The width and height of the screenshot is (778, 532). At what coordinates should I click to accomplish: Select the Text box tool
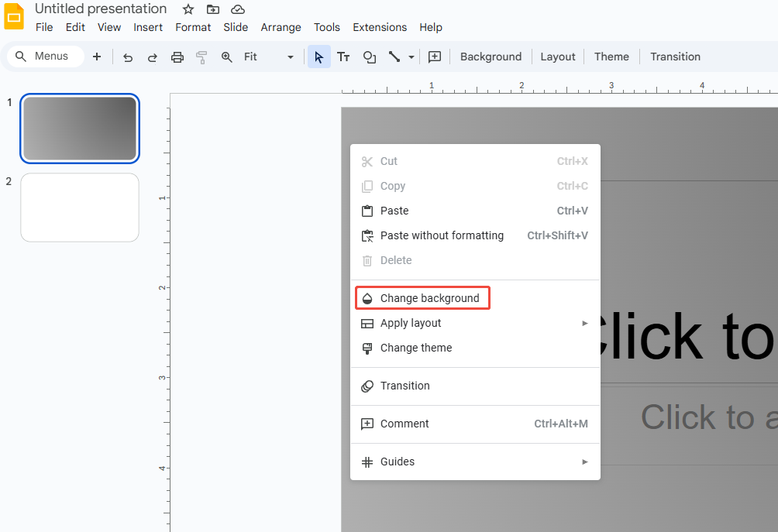343,57
